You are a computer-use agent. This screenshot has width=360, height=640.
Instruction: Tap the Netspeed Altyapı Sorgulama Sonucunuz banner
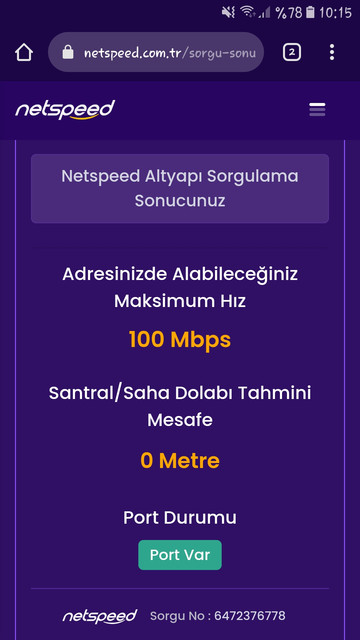click(x=180, y=189)
